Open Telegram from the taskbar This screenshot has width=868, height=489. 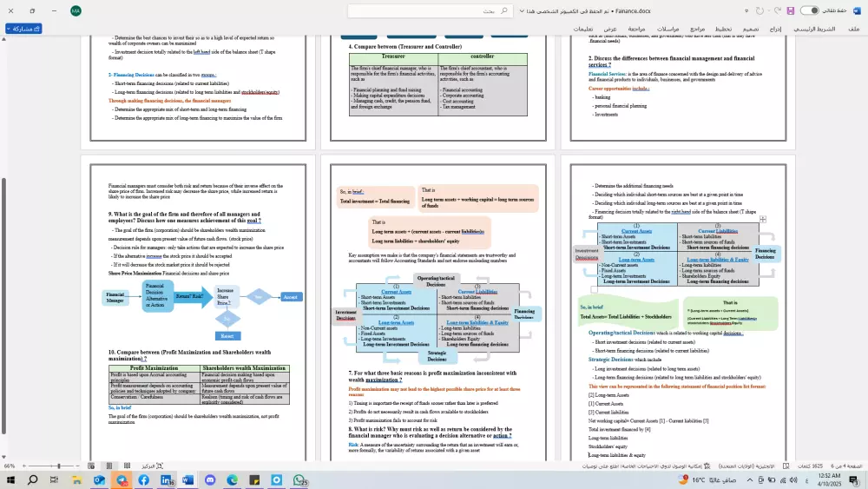click(x=122, y=479)
